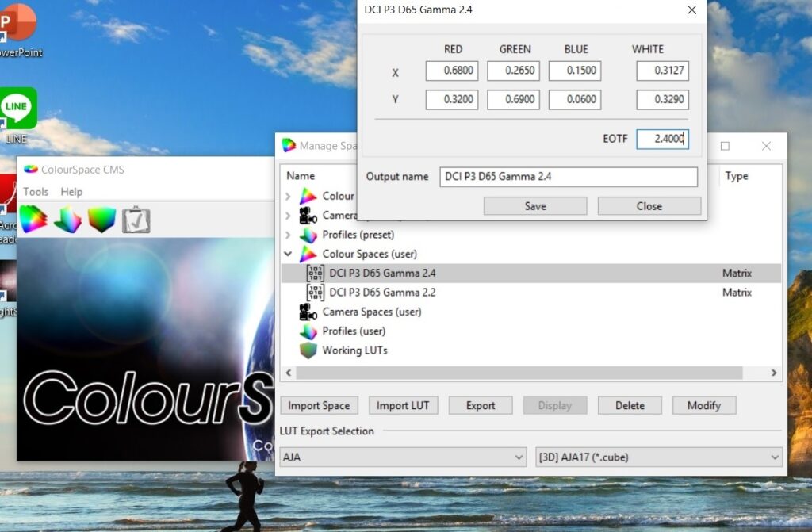Viewport: 812px width, 532px height.
Task: Maximize the Manage Spaces window
Action: (x=725, y=146)
